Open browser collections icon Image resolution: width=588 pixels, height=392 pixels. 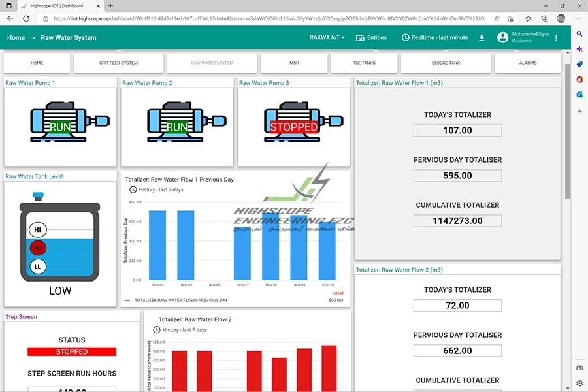click(544, 18)
